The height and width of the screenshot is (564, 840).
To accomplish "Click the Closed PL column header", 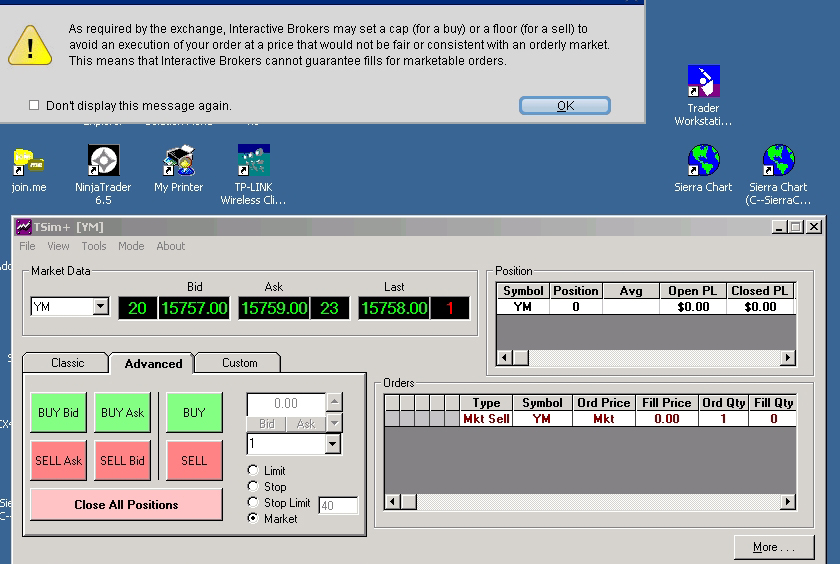I will click(x=759, y=291).
